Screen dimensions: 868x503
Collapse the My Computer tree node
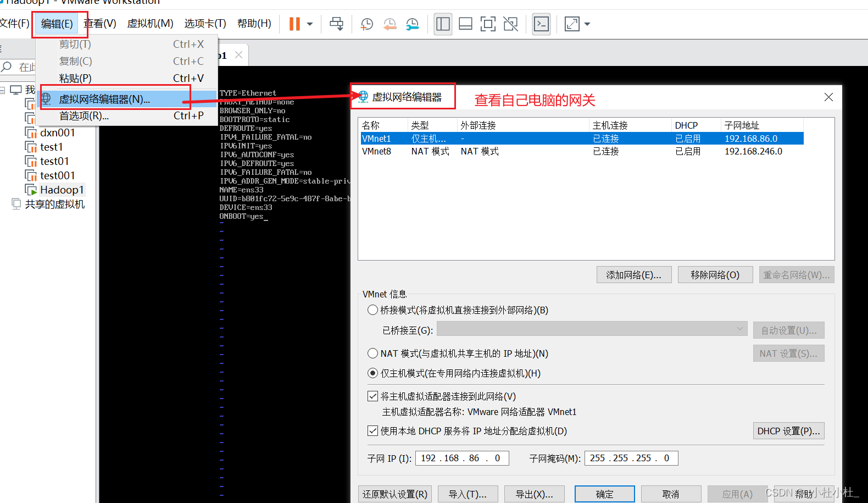(3, 90)
